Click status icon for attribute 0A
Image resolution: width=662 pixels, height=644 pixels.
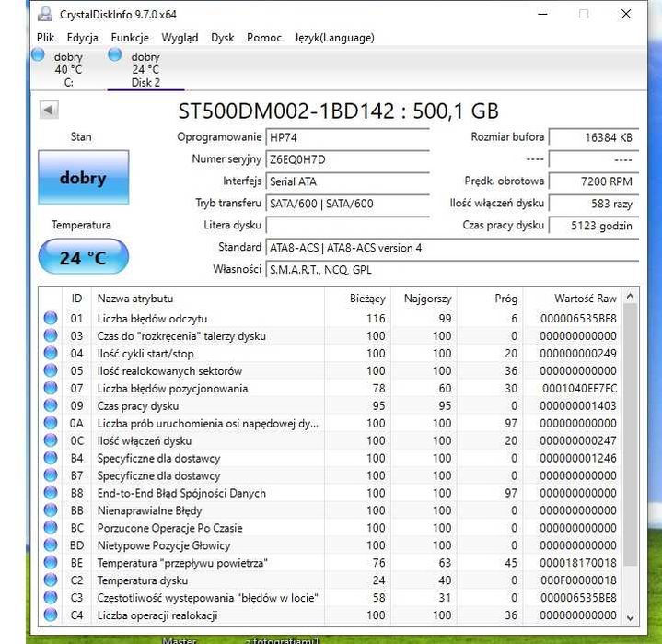[51, 423]
